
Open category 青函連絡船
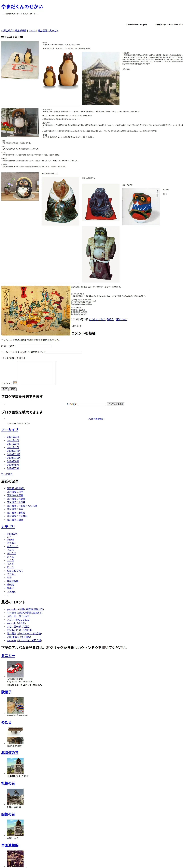point(13,581)
